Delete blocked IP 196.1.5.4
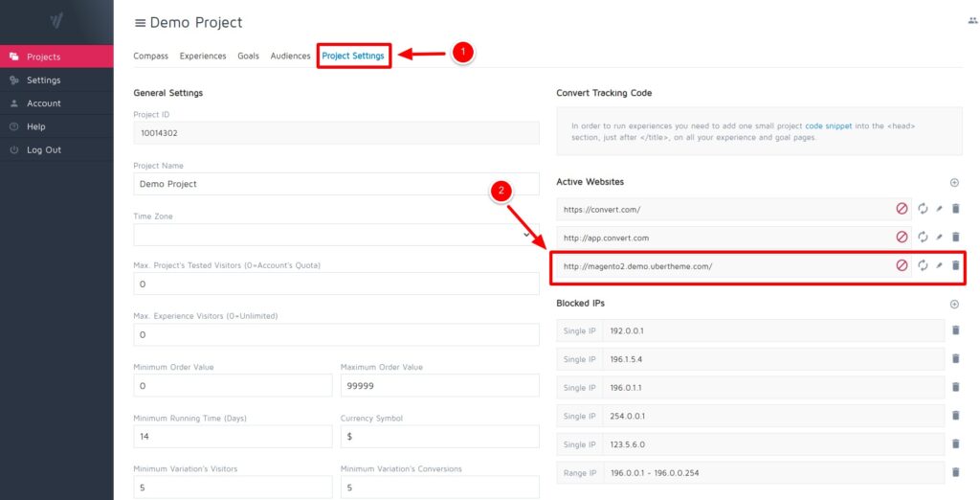The image size is (980, 500). point(956,358)
